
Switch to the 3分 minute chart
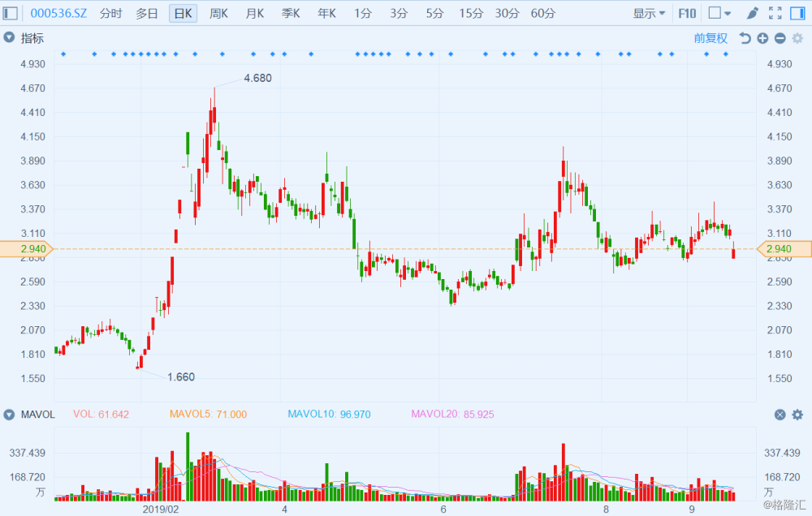(x=399, y=13)
